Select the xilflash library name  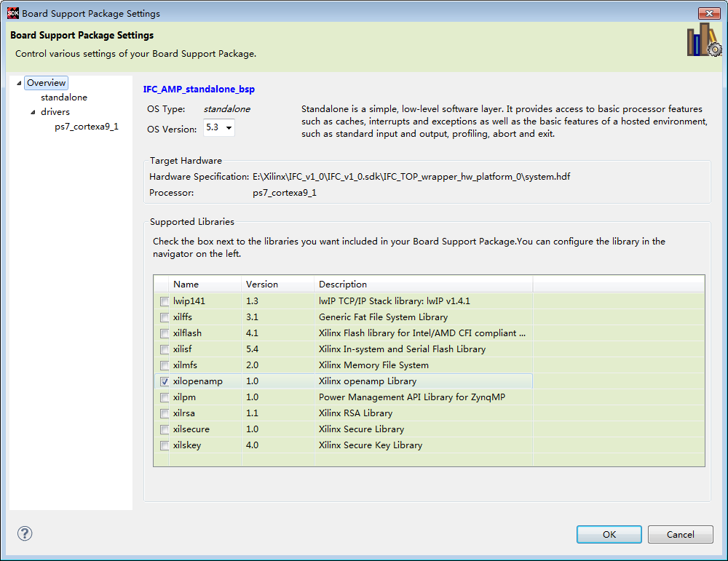(187, 333)
